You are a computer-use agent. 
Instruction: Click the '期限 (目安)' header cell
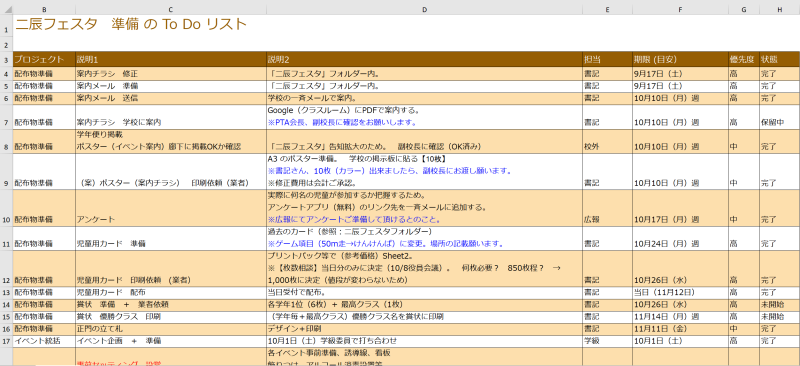coord(680,59)
